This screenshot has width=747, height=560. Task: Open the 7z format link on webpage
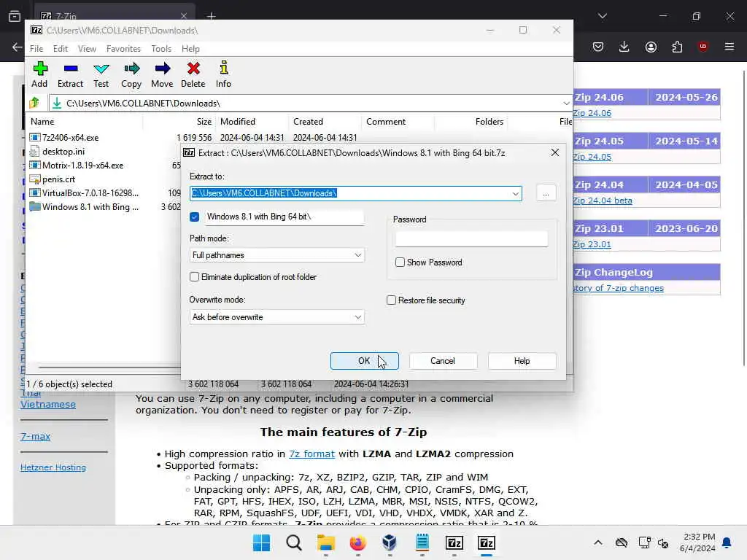point(312,454)
